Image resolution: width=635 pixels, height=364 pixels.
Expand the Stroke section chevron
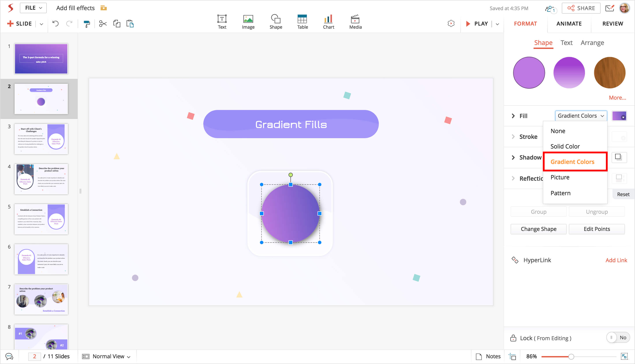pos(513,137)
